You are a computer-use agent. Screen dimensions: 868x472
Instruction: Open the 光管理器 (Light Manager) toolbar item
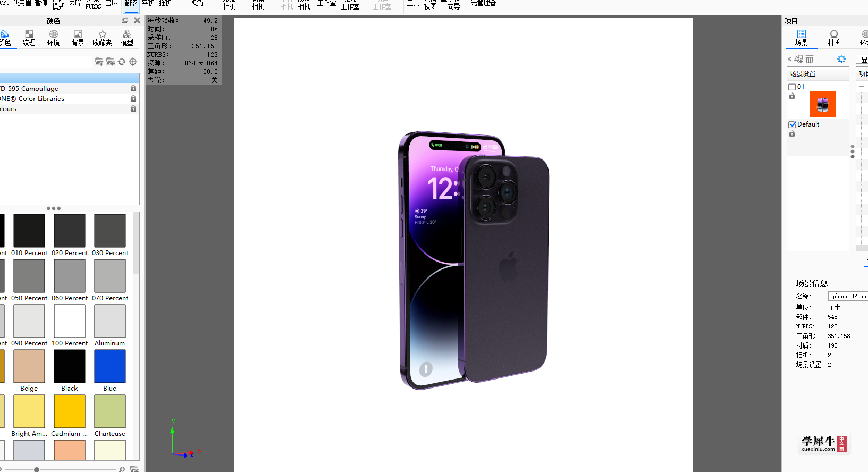click(x=483, y=4)
